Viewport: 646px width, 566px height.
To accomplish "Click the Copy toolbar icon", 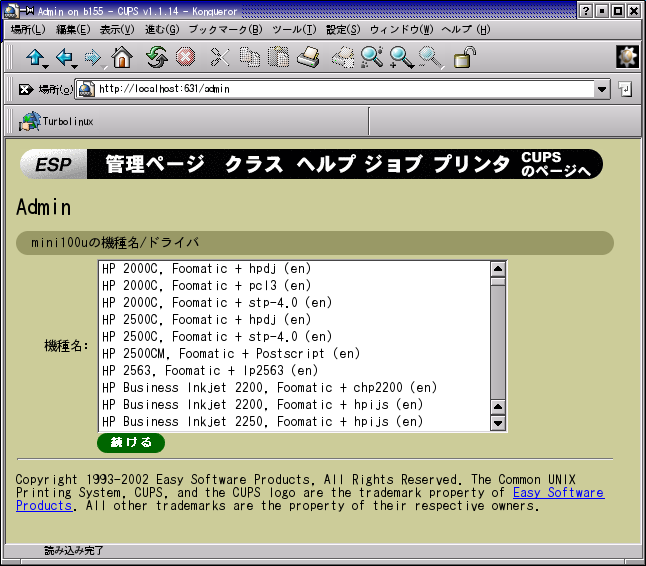I will 250,57.
